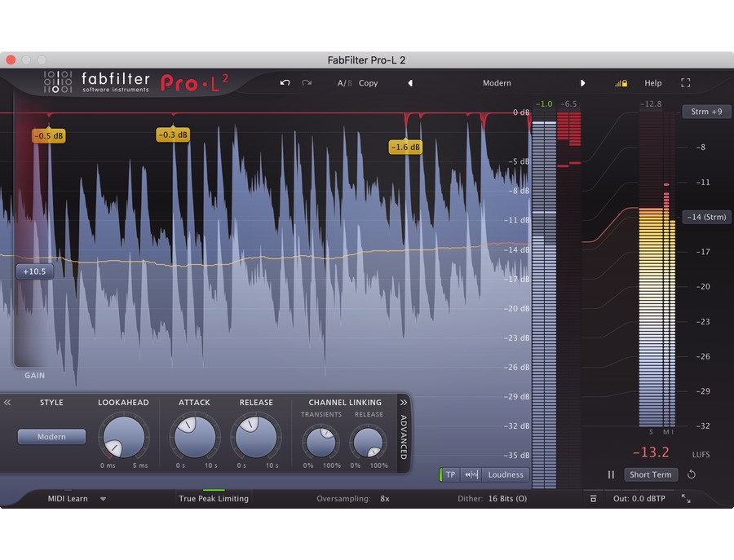Click the undo arrow icon
This screenshot has height=560, width=734.
(285, 83)
